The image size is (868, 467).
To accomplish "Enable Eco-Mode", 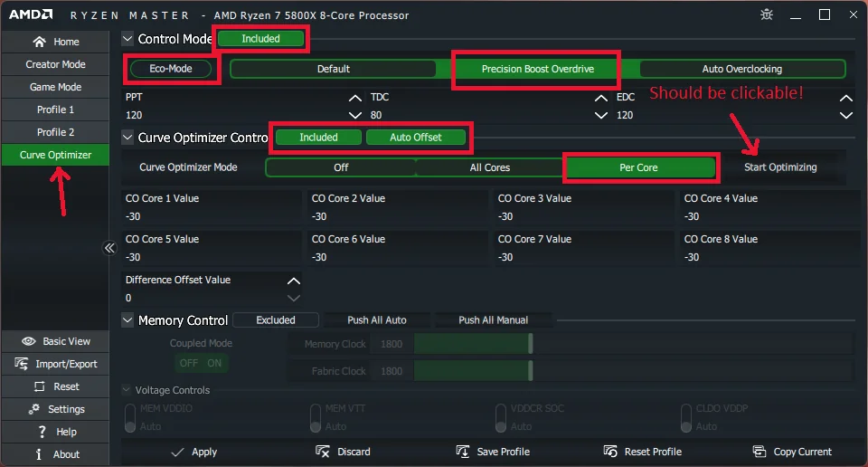I will tap(171, 69).
